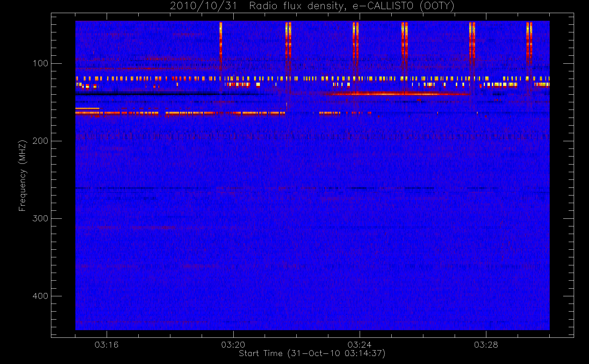Click the "300" frequency tick label
The image size is (589, 364).
[x=40, y=218]
